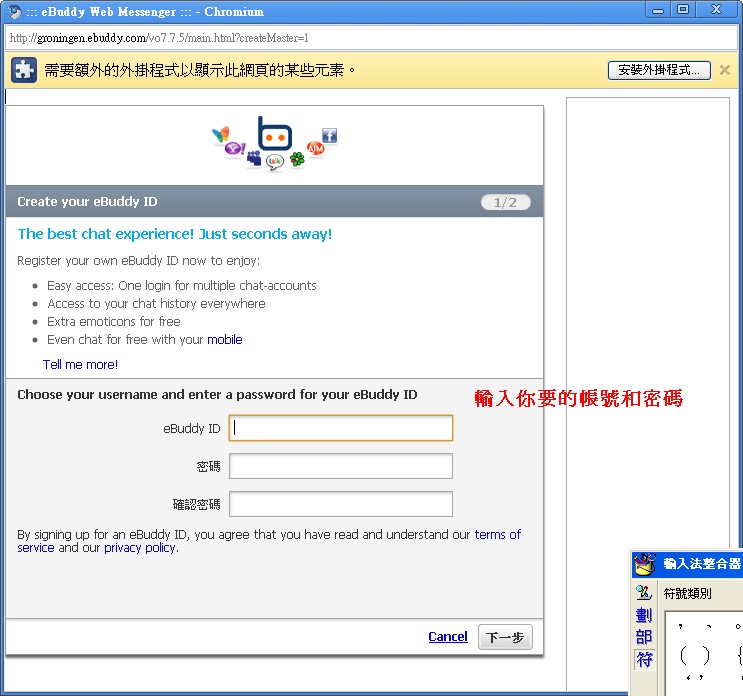Pick the left parenthesis symbol in 輸入法整合器
Image resolution: width=743 pixels, height=696 pixels.
click(x=683, y=656)
